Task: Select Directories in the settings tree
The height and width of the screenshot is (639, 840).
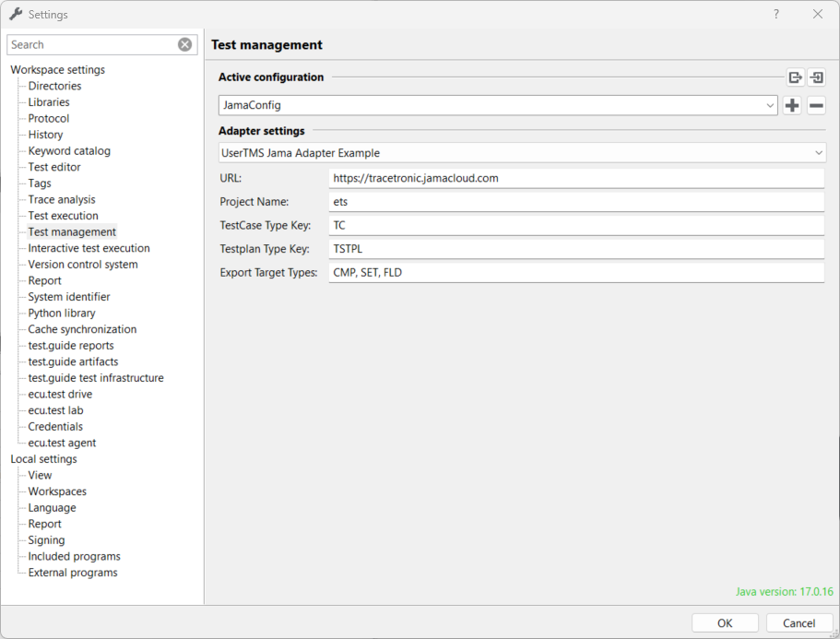Action: (x=54, y=86)
